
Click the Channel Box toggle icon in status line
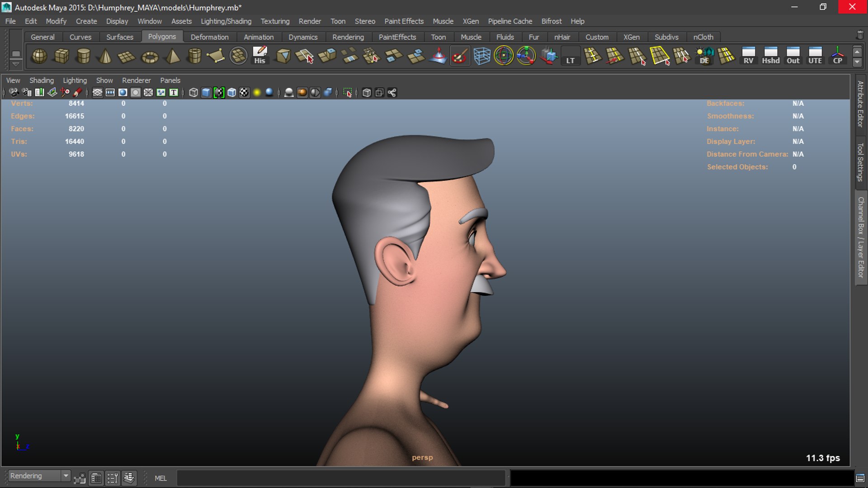click(129, 478)
